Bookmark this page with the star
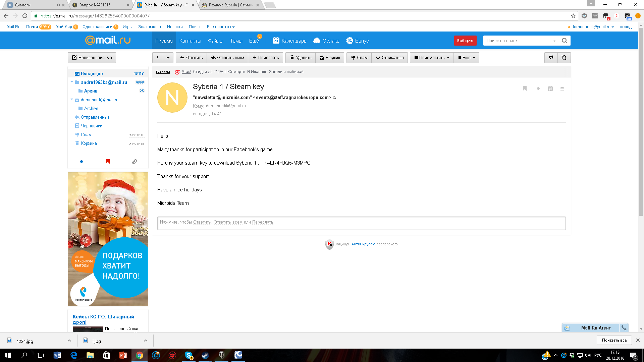This screenshot has height=362, width=644. (573, 16)
